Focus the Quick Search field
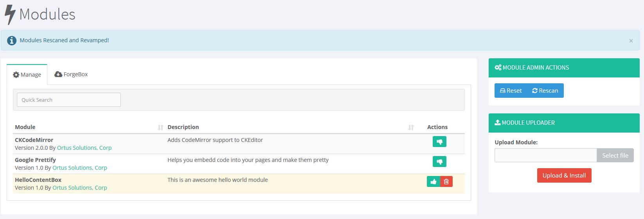Screen dimensions: 644x219 click(69, 100)
